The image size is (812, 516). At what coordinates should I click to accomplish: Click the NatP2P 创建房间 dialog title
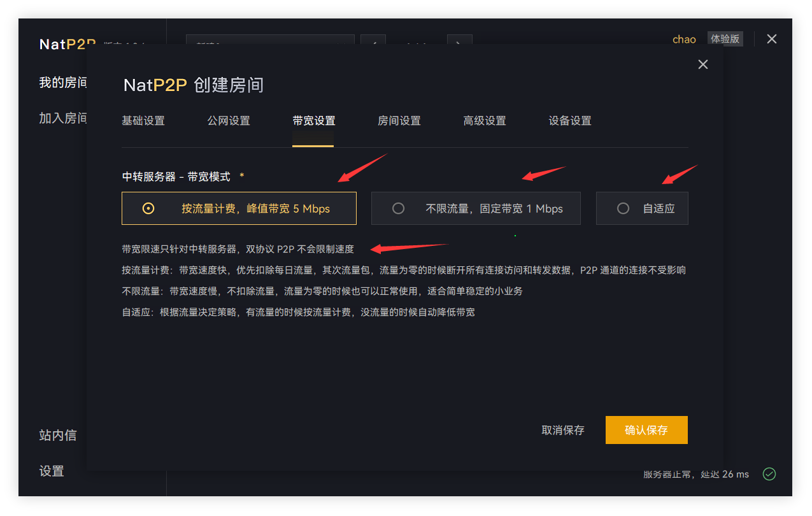click(x=194, y=85)
